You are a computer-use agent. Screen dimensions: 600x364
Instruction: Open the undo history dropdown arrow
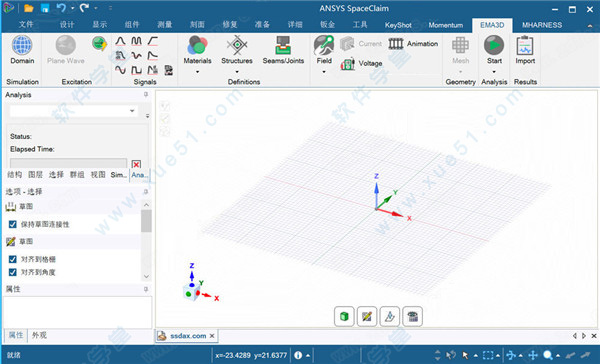(72, 8)
